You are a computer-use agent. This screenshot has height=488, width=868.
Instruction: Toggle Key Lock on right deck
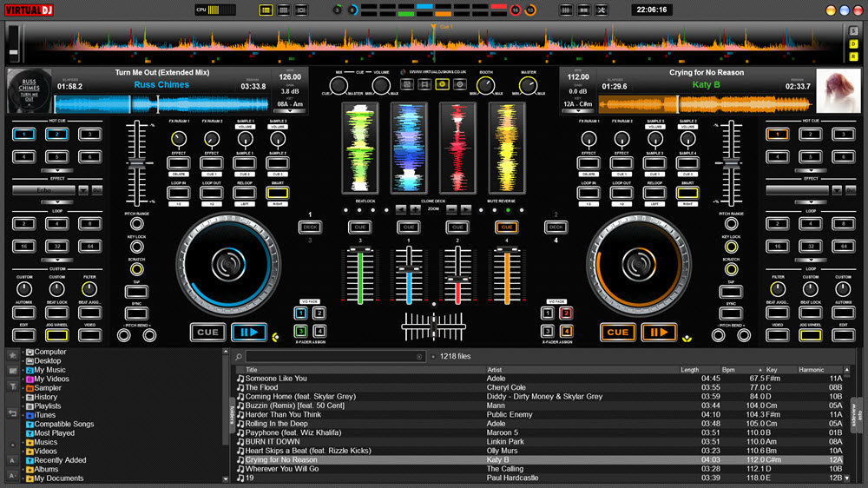731,247
